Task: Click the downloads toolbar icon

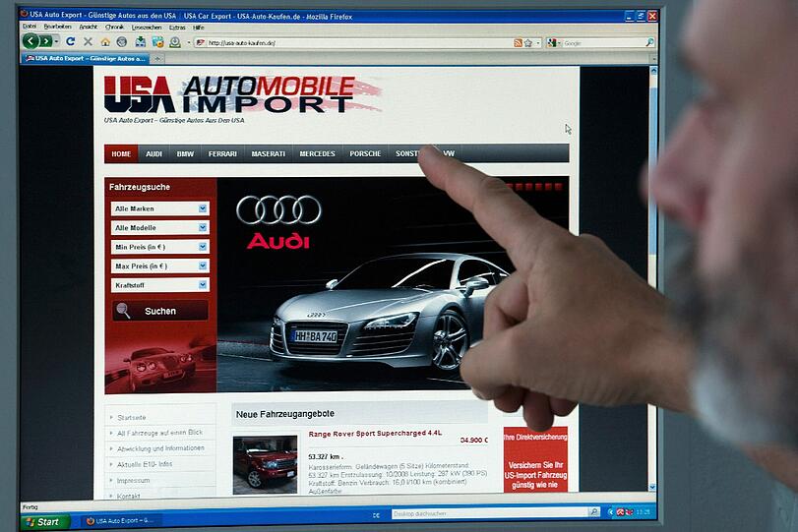Action: pos(140,42)
